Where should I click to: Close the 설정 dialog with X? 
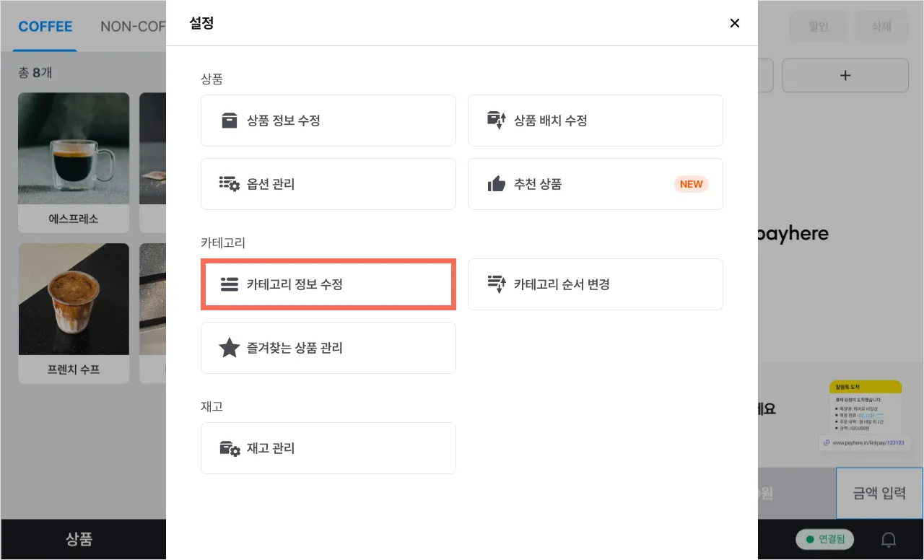pos(735,23)
